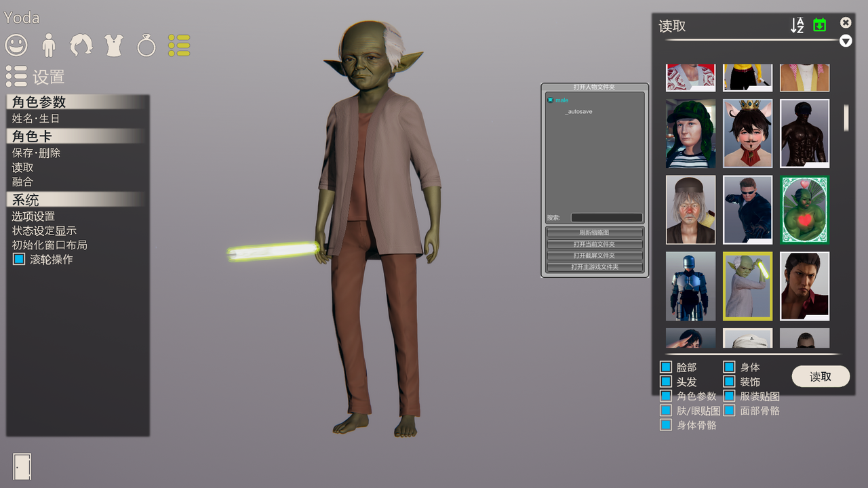Select the yellow settings list icon
This screenshot has width=868, height=488.
(x=179, y=45)
